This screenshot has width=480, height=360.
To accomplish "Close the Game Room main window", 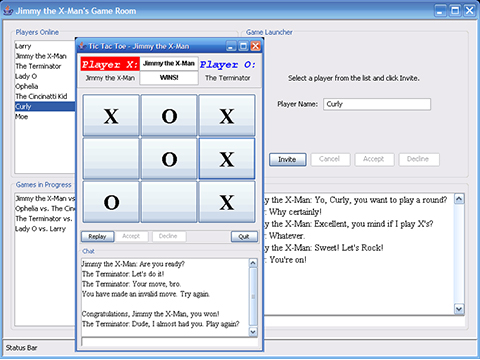I will point(469,11).
